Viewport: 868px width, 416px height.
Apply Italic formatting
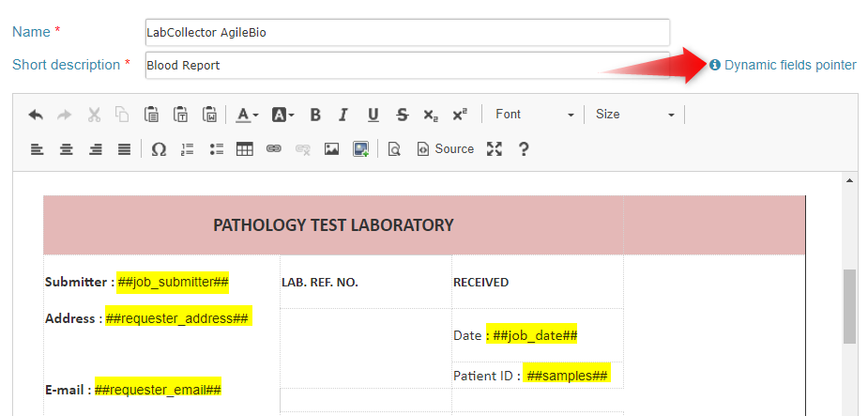click(343, 115)
